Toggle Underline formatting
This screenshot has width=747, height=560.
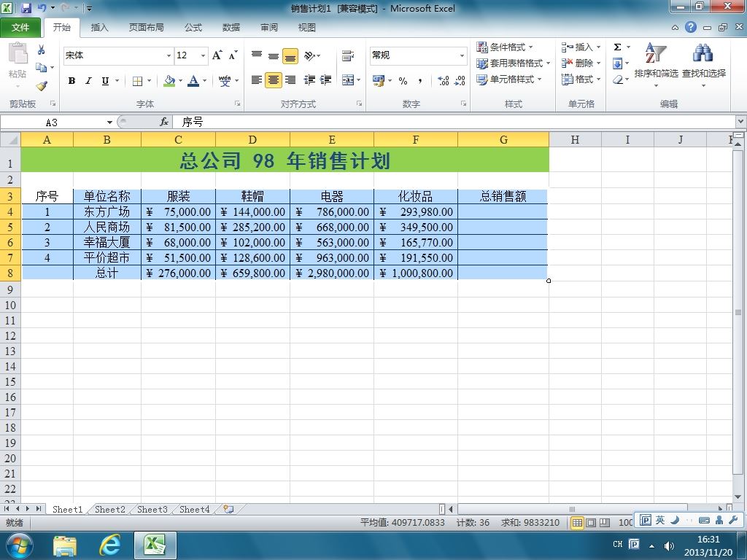point(105,81)
